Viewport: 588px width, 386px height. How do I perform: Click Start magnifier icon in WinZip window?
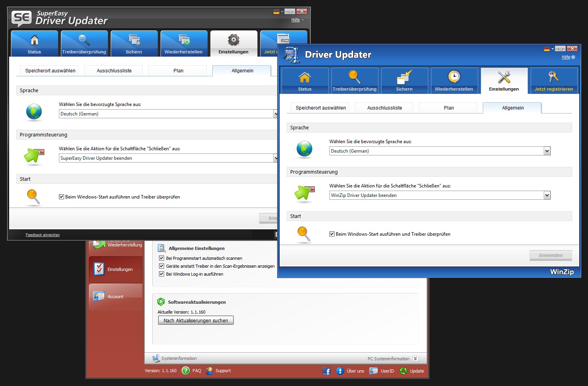click(304, 234)
